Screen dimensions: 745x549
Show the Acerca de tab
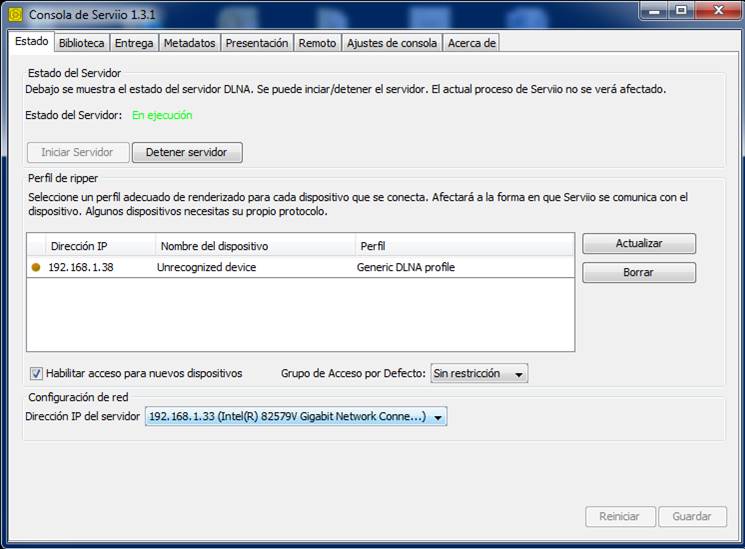pyautogui.click(x=471, y=43)
